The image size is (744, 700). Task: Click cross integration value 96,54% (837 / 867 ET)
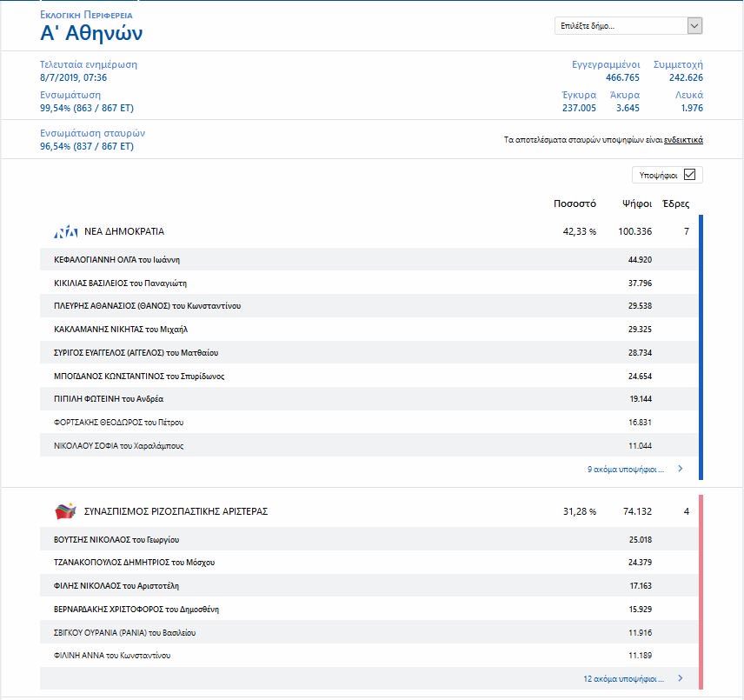coord(87,147)
